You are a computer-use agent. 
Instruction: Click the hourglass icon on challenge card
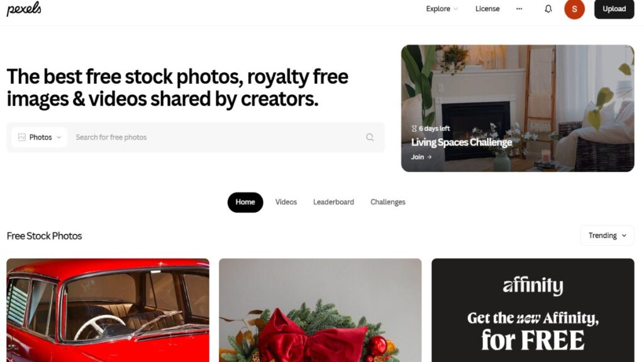(414, 128)
